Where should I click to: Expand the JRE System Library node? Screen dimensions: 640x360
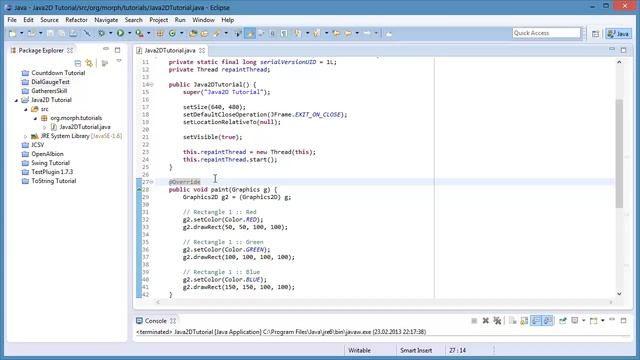tap(26, 136)
